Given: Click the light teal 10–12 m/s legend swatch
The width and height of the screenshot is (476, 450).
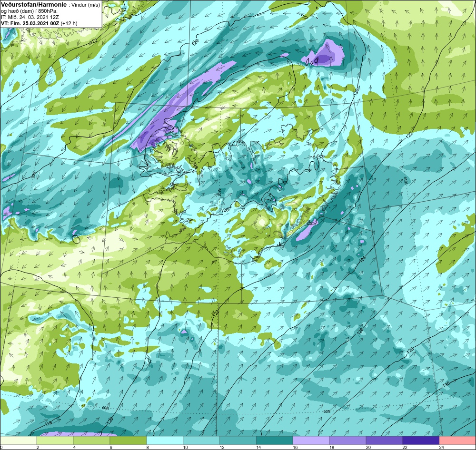Looking at the screenshot, I should [201, 440].
